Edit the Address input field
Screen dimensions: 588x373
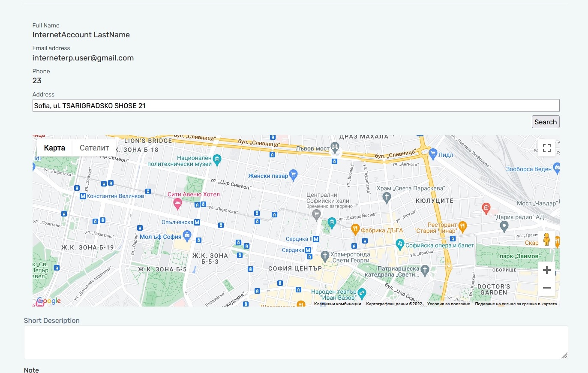(296, 105)
